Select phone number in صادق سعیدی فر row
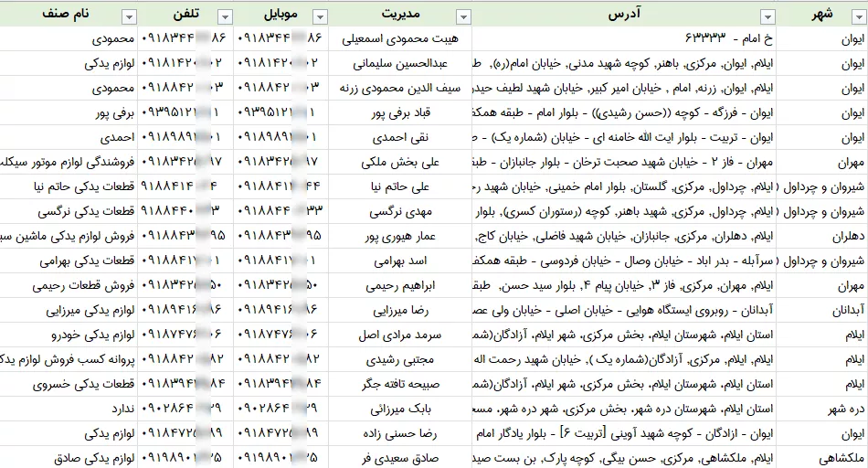Viewport: 868px width, 468px height. (x=185, y=457)
